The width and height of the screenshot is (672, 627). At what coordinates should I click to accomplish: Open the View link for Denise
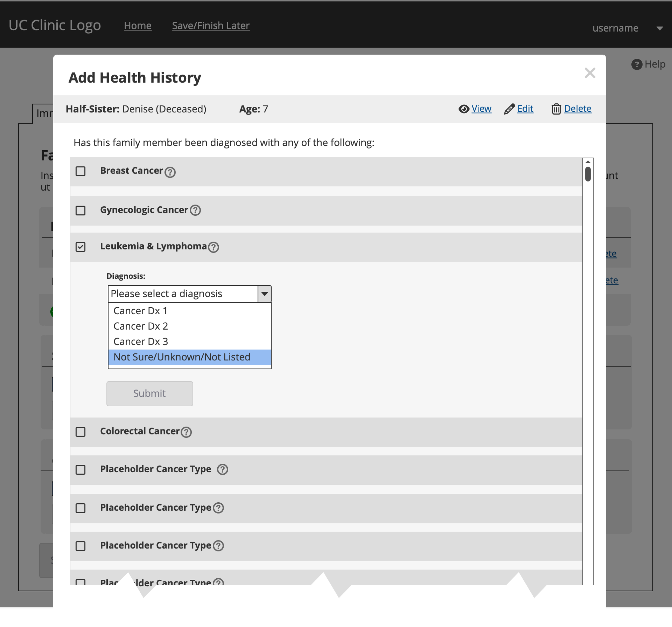pos(481,109)
